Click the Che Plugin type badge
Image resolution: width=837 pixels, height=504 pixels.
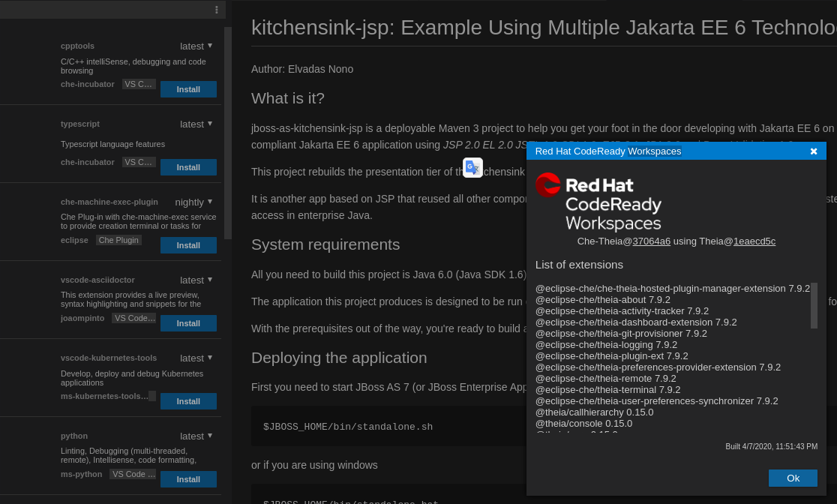pyautogui.click(x=118, y=240)
